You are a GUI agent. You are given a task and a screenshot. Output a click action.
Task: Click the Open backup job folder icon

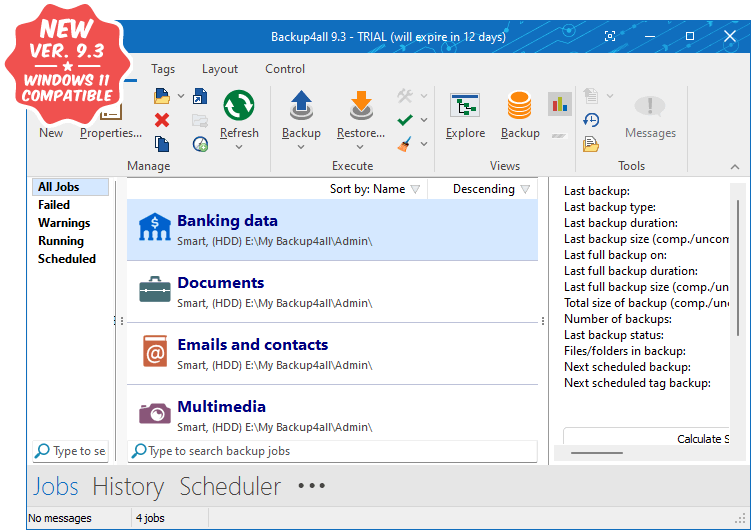pos(162,96)
